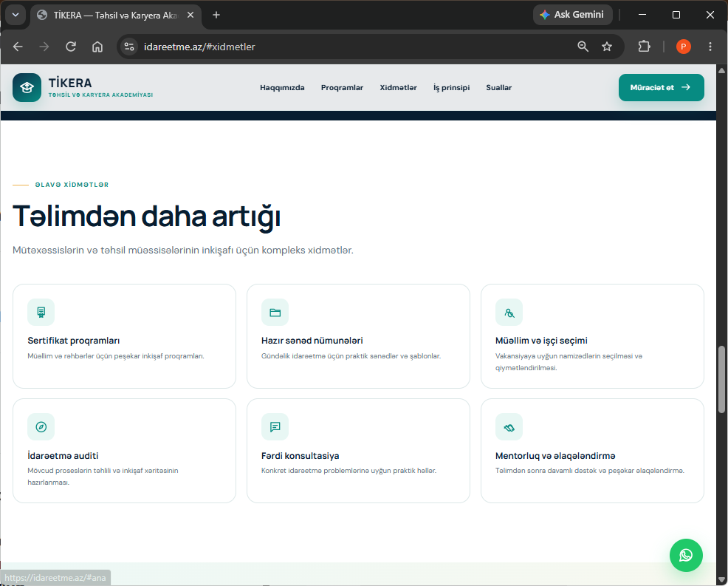The height and width of the screenshot is (586, 728).
Task: View site information in the address bar
Action: coord(129,47)
